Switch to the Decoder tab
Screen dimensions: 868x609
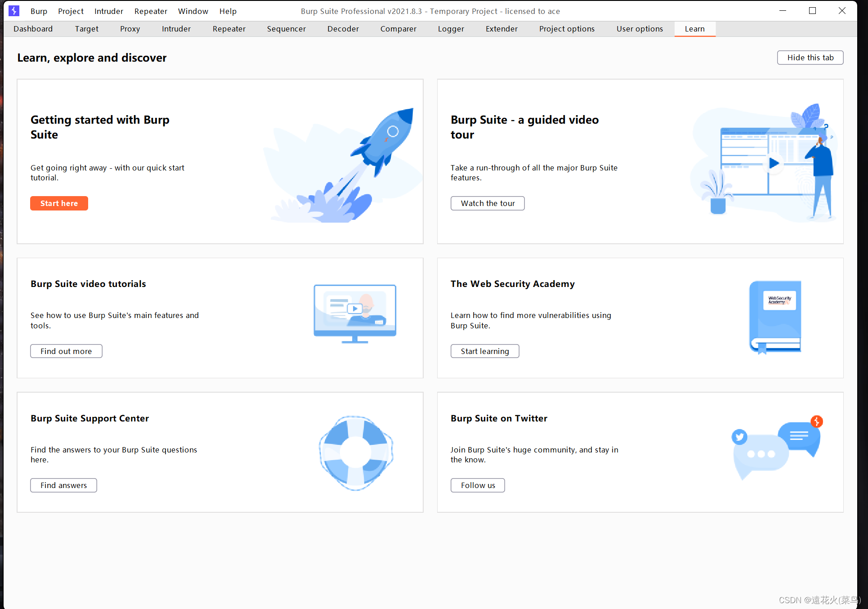pyautogui.click(x=343, y=29)
